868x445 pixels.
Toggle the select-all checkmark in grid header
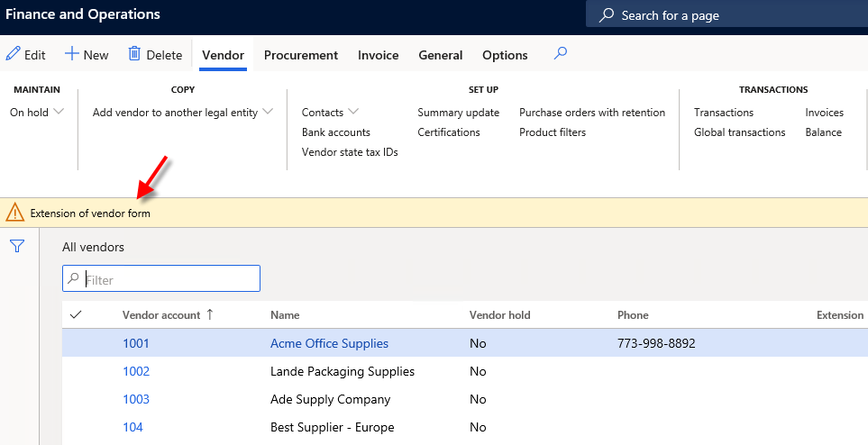[x=76, y=314]
